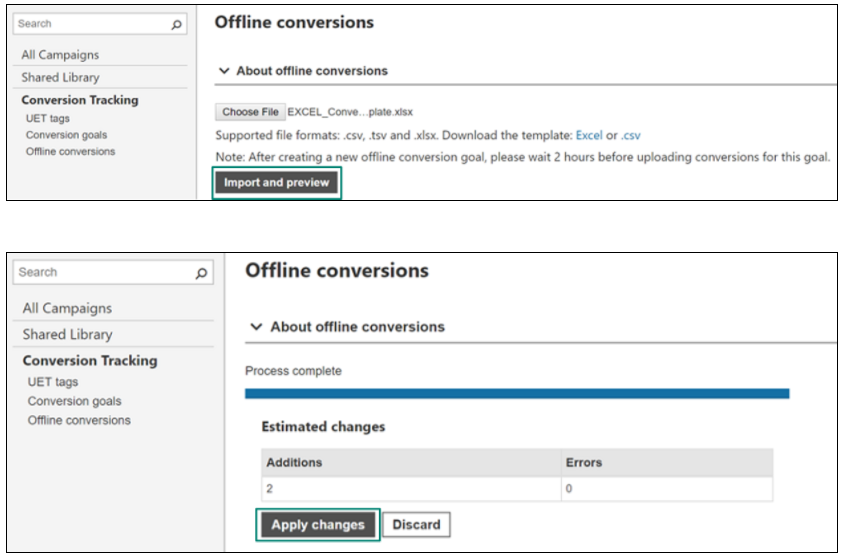
Task: Click the Choose File button
Action: [x=250, y=112]
